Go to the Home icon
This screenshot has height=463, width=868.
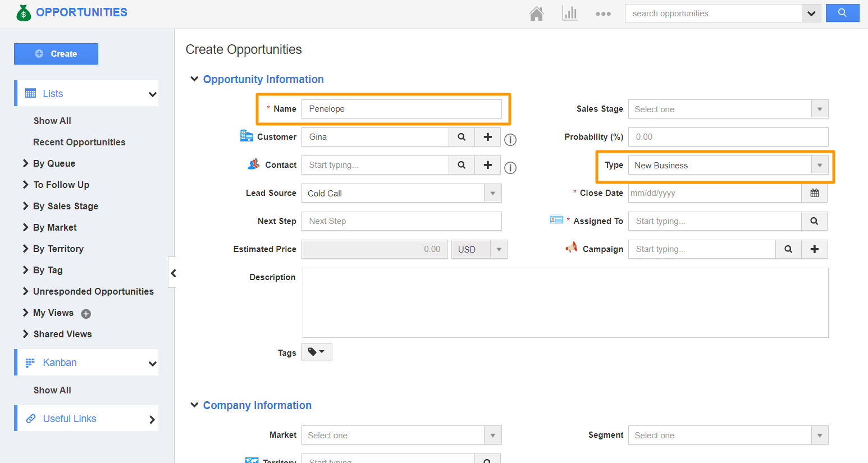537,13
